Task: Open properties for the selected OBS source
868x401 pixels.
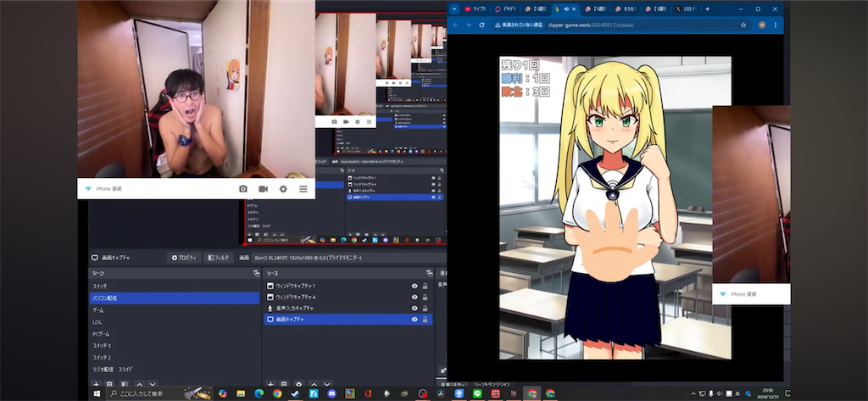Action: [184, 258]
